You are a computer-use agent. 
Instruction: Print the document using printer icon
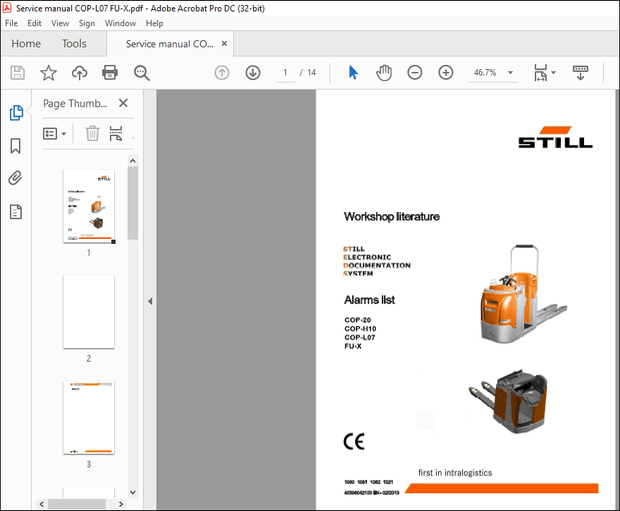pyautogui.click(x=110, y=73)
